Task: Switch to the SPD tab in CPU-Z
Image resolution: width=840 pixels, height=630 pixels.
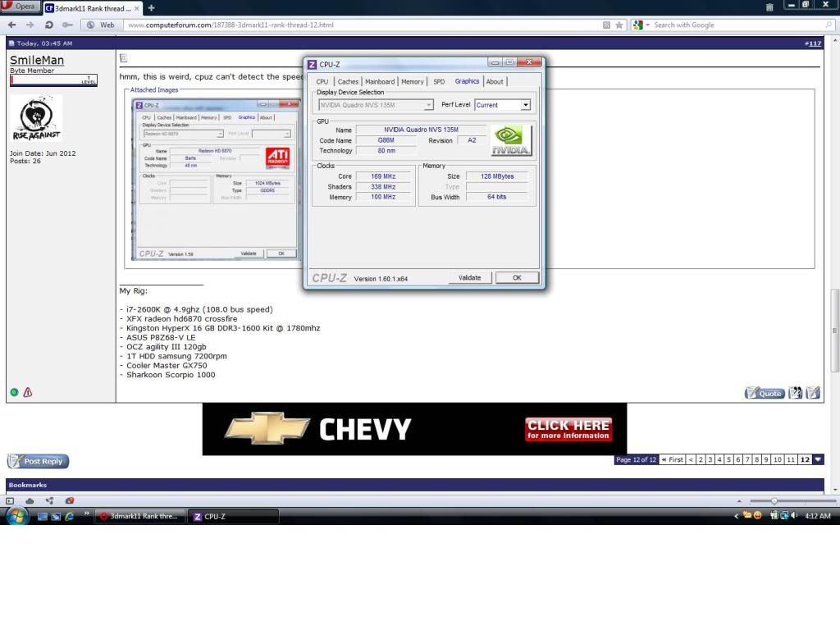Action: [439, 81]
